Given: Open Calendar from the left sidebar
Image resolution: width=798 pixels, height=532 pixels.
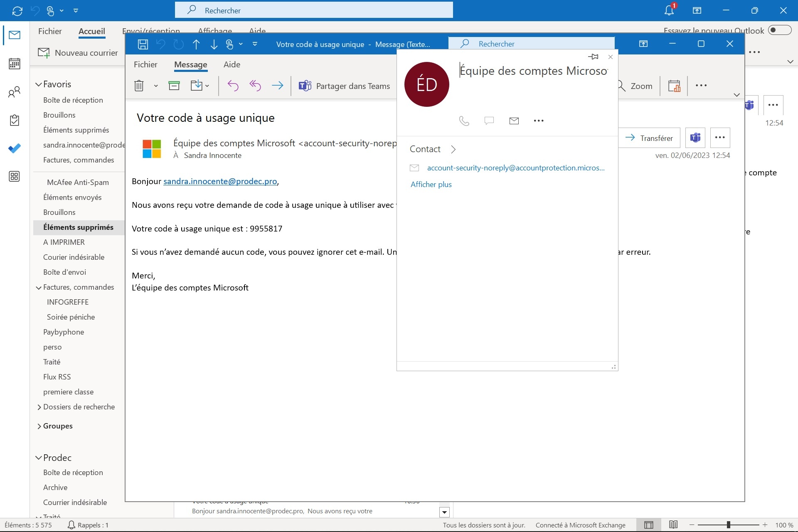Looking at the screenshot, I should pyautogui.click(x=15, y=64).
